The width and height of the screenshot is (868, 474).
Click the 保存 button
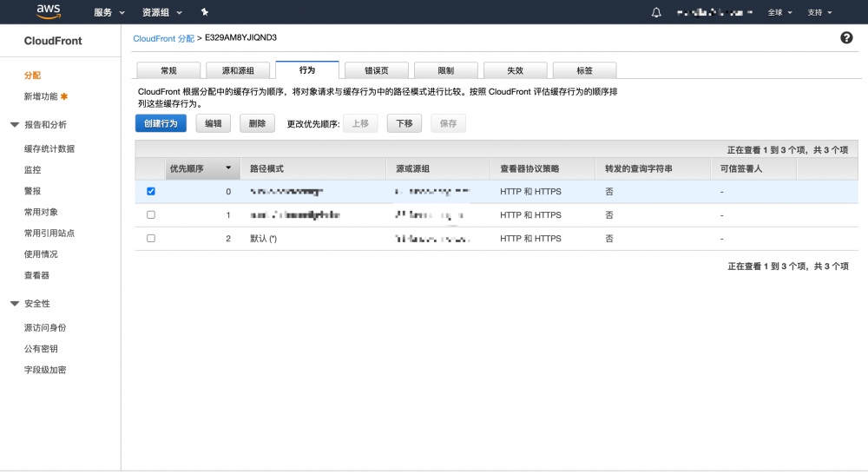point(449,123)
